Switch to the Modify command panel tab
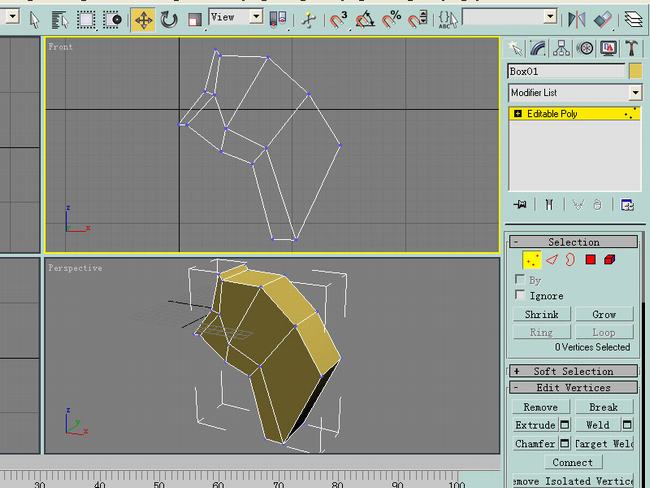Image resolution: width=650 pixels, height=488 pixels. tap(538, 48)
